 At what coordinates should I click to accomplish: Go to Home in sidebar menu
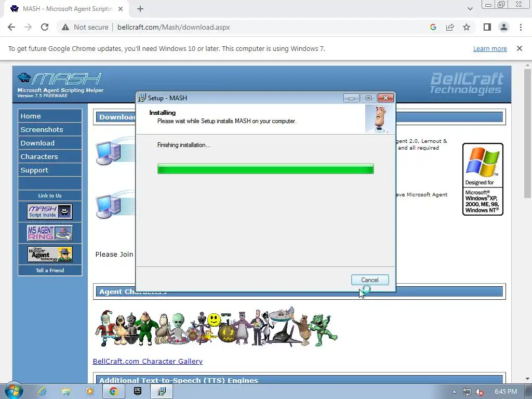click(50, 116)
